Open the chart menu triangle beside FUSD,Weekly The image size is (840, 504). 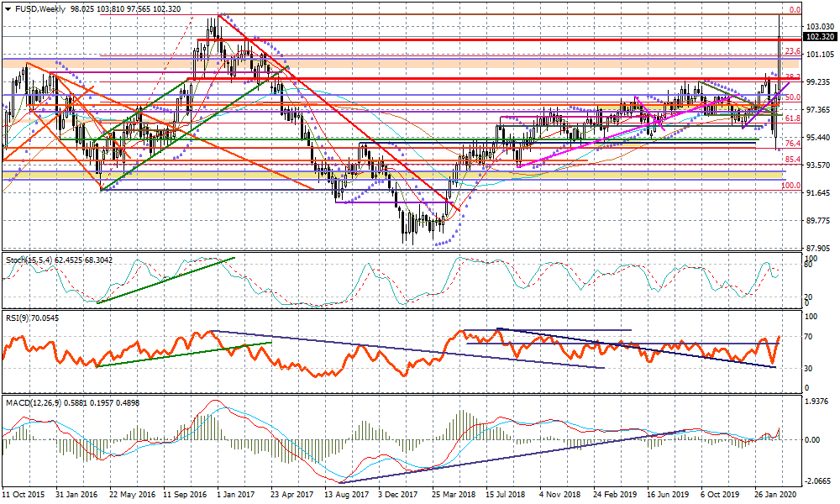[x=8, y=9]
